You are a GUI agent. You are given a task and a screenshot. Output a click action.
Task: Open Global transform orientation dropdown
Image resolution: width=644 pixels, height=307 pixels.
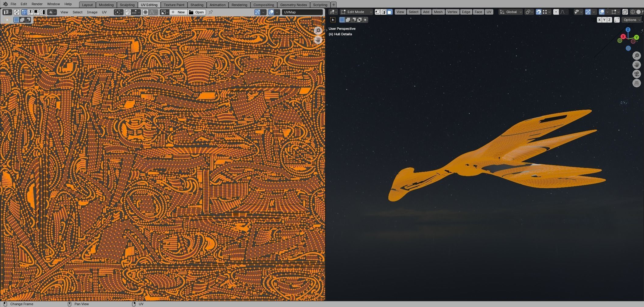(510, 12)
